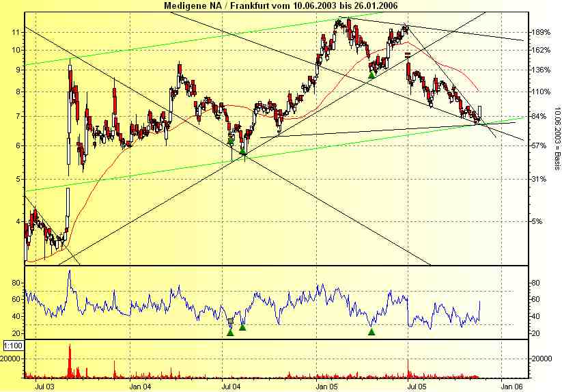Click the largest volume spike in August 2003
This screenshot has height=392, width=562.
click(70, 361)
